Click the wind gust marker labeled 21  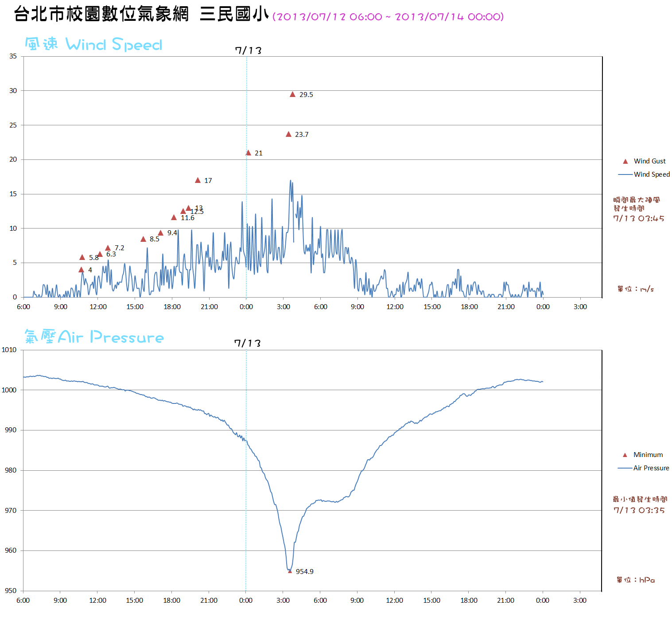(248, 153)
